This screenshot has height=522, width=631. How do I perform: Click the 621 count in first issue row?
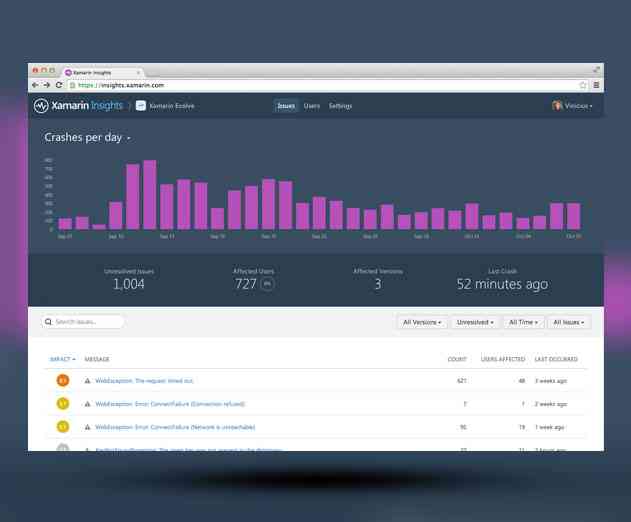pyautogui.click(x=462, y=381)
